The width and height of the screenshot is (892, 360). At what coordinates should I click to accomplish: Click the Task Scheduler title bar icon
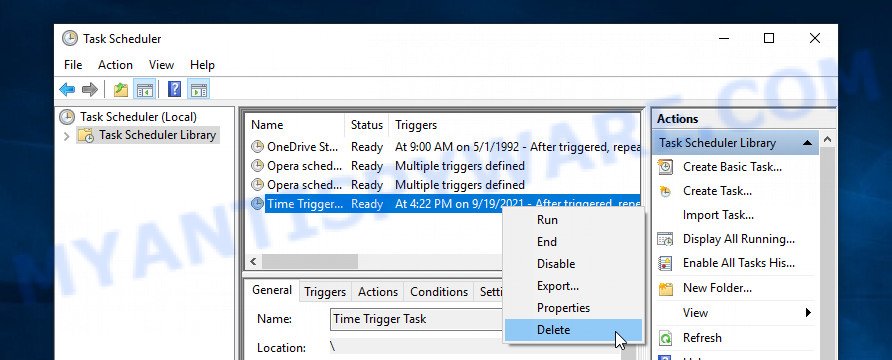[x=70, y=39]
